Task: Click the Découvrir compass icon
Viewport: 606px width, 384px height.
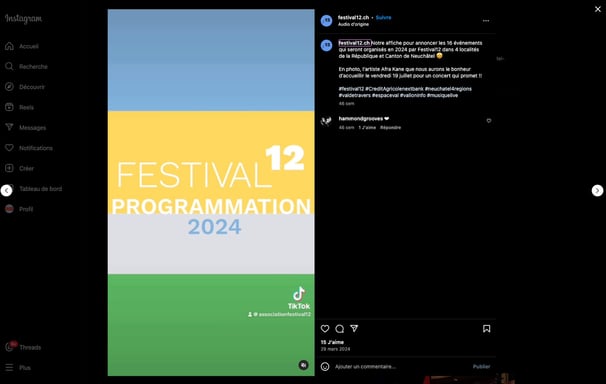Action: (x=9, y=87)
